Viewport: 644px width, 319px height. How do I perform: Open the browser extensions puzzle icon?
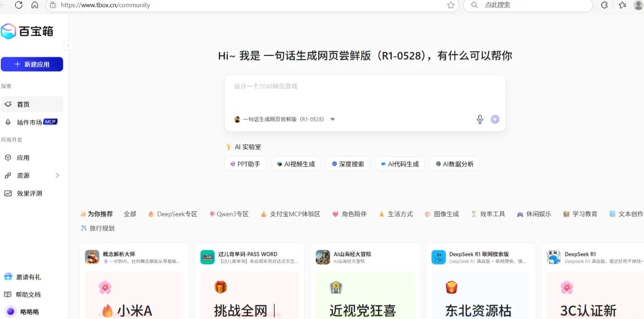604,5
